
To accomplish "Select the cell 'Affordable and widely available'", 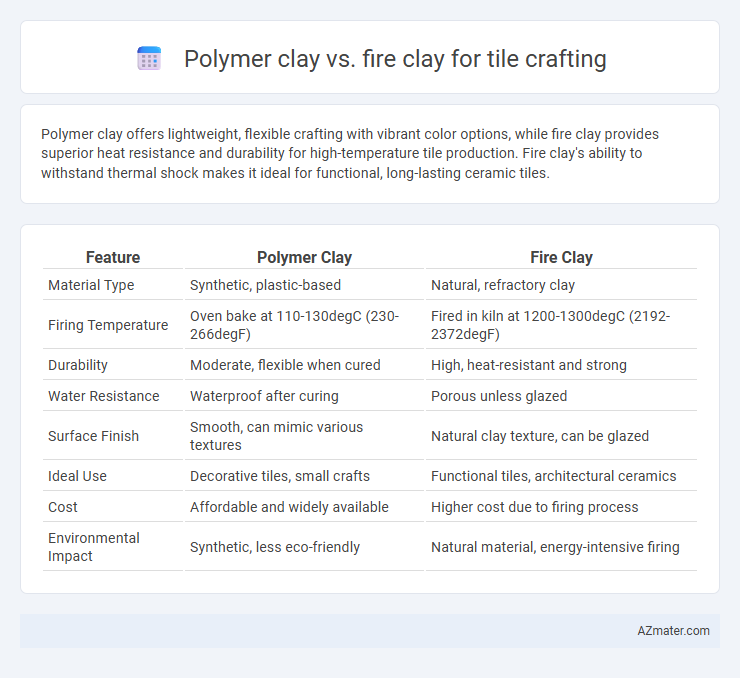I will (x=289, y=507).
